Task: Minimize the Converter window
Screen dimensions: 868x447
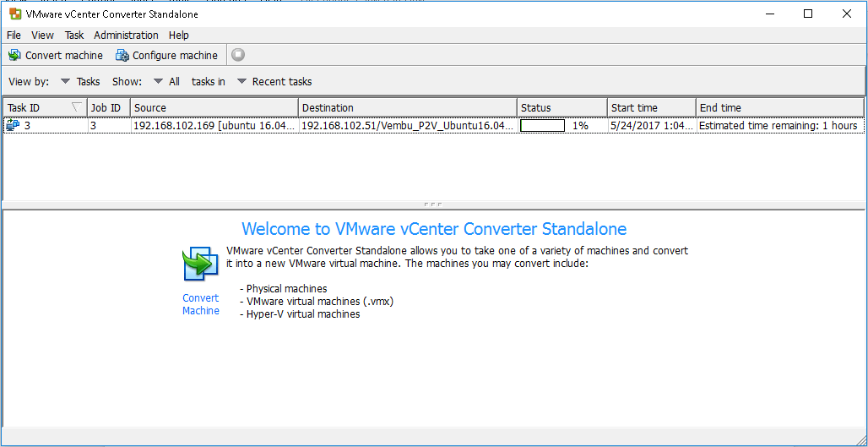Action: coord(770,14)
